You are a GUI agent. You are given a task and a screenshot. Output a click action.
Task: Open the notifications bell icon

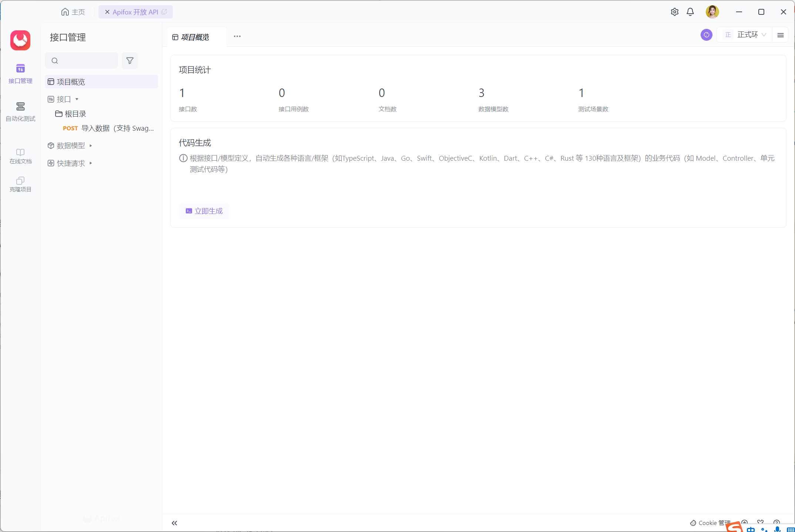[690, 12]
